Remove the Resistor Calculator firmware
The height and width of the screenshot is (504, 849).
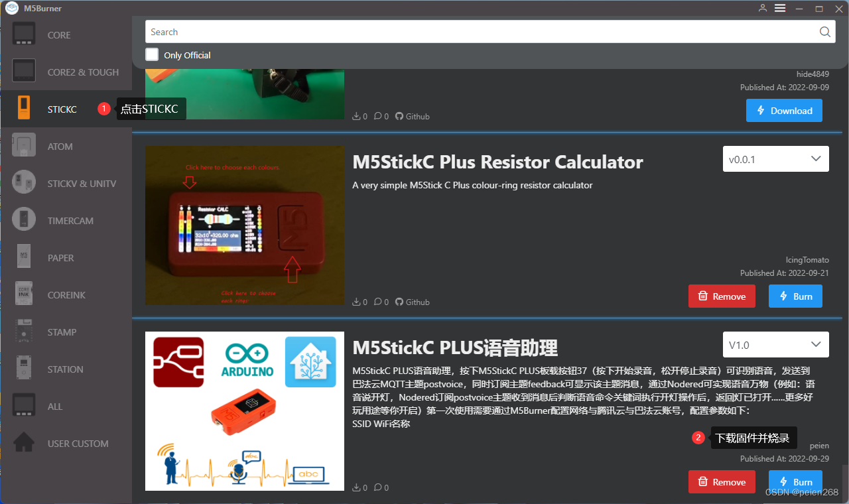coord(722,296)
